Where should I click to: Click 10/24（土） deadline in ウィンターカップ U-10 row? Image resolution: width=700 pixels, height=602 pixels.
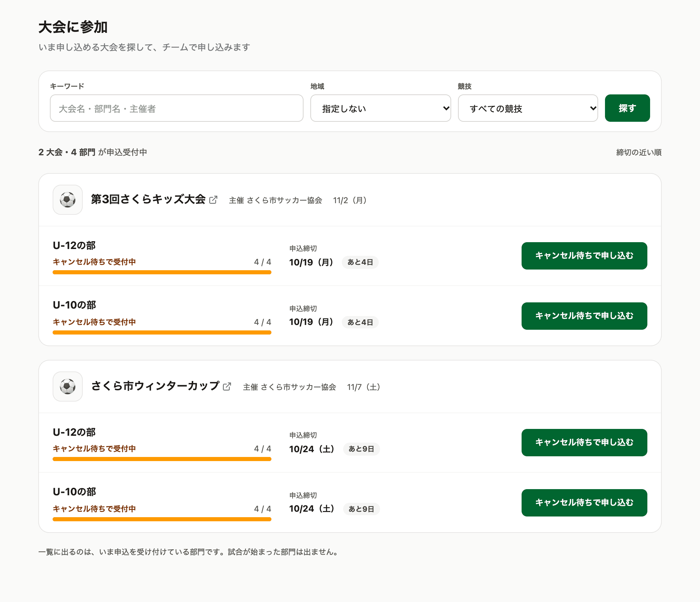(312, 509)
